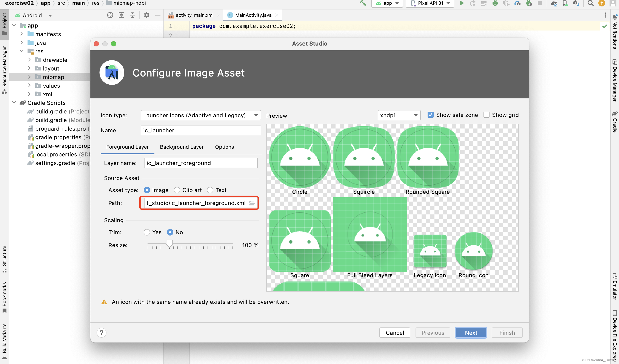Viewport: 619px width, 364px height.
Task: Open the SDK Manager cube icon
Action: pos(576,3)
